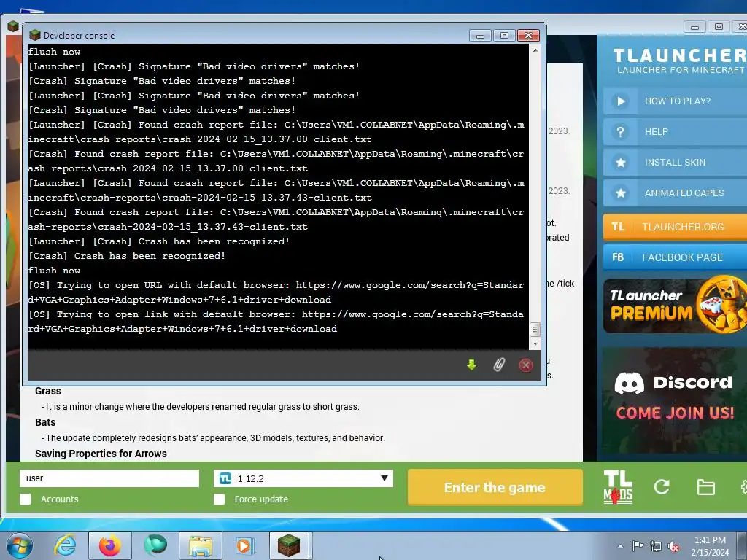Click the muted volume tray icon
The image size is (747, 560).
[673, 546]
